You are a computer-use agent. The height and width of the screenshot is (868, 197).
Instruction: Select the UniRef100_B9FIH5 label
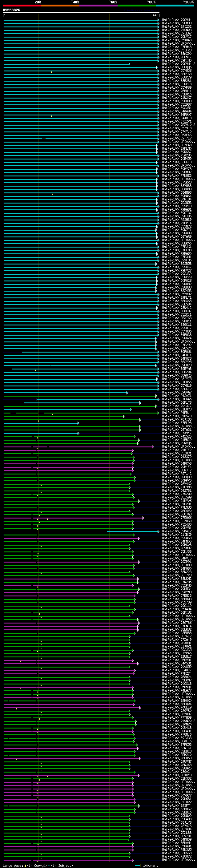click(177, 60)
